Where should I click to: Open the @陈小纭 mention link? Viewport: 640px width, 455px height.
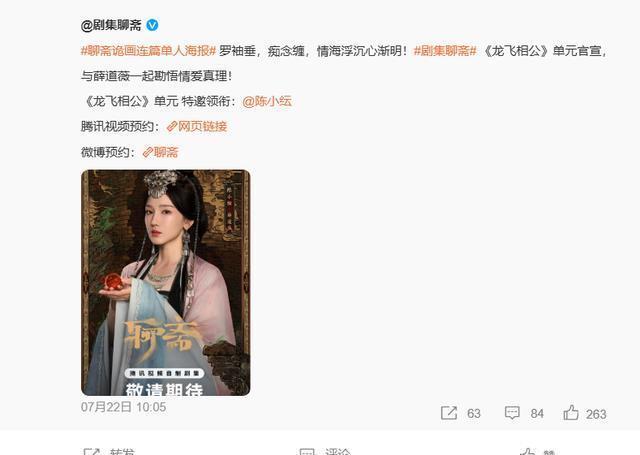click(267, 101)
